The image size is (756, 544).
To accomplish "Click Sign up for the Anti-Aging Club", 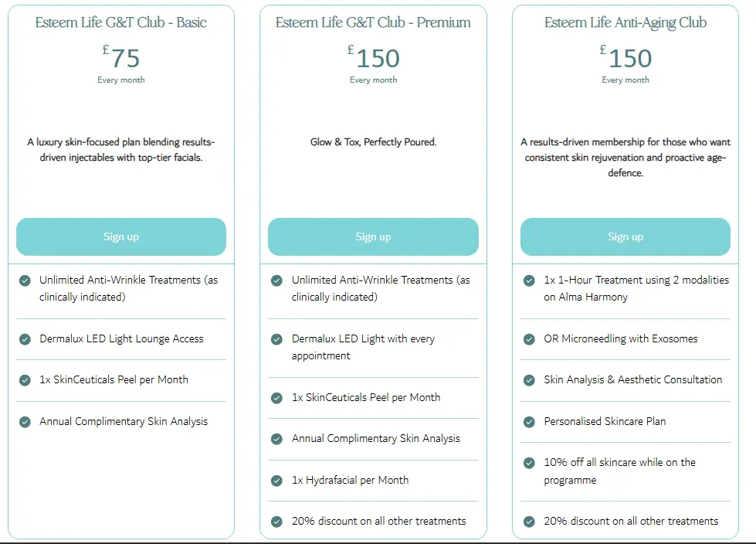I will click(x=625, y=236).
